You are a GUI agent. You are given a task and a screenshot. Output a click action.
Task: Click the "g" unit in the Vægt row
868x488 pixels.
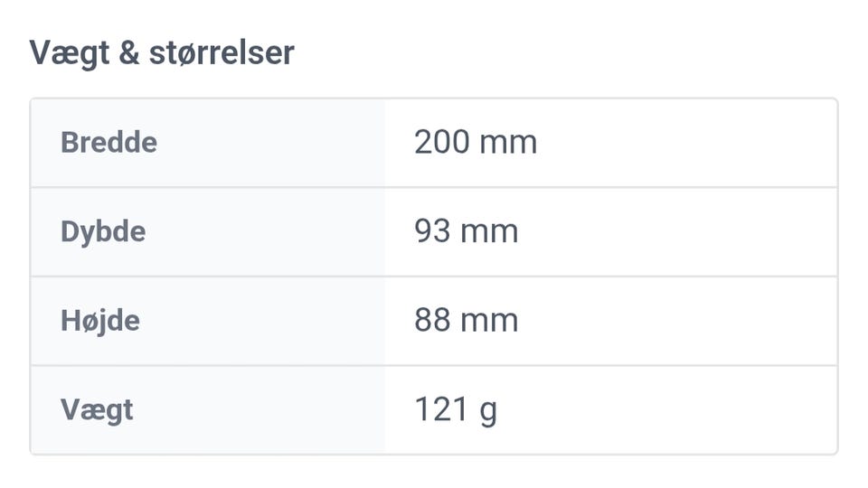pos(488,411)
